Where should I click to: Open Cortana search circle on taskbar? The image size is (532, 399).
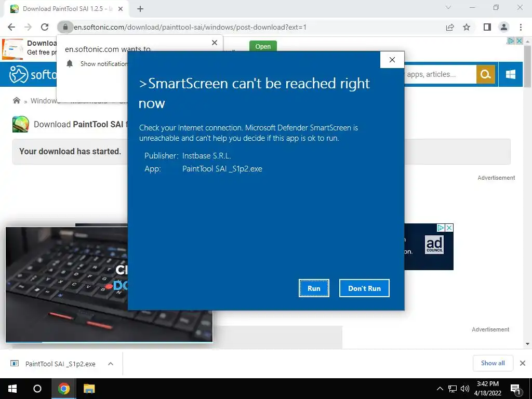37,389
